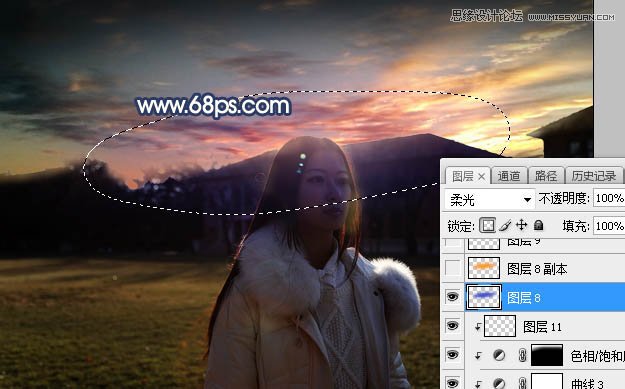Image resolution: width=625 pixels, height=389 pixels.
Task: Click the lock all padlock icon
Action: point(539,225)
